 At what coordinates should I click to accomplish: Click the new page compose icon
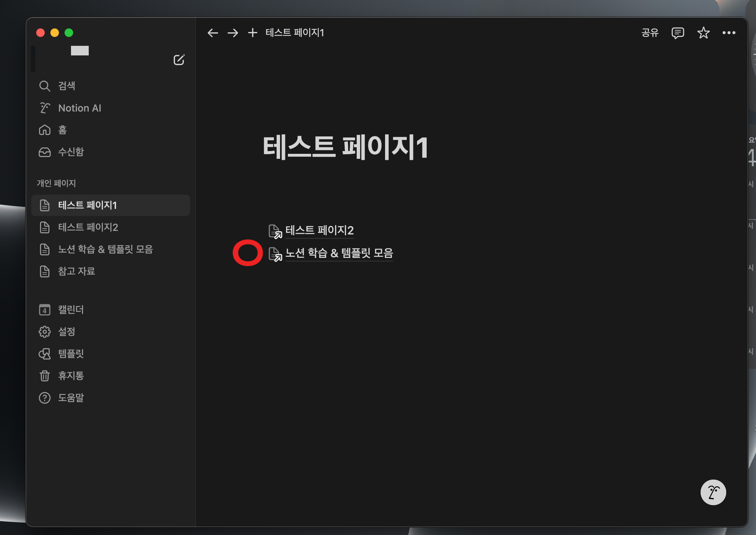pos(179,60)
